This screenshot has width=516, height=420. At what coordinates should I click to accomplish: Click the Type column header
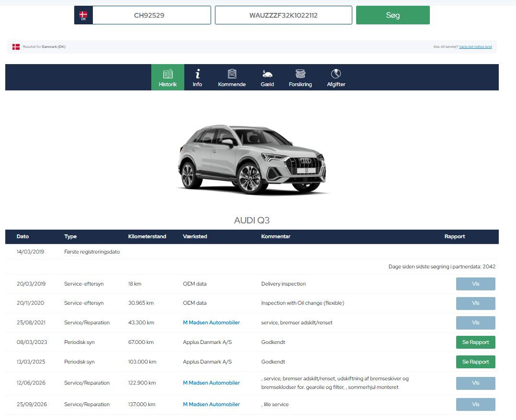[x=70, y=236]
